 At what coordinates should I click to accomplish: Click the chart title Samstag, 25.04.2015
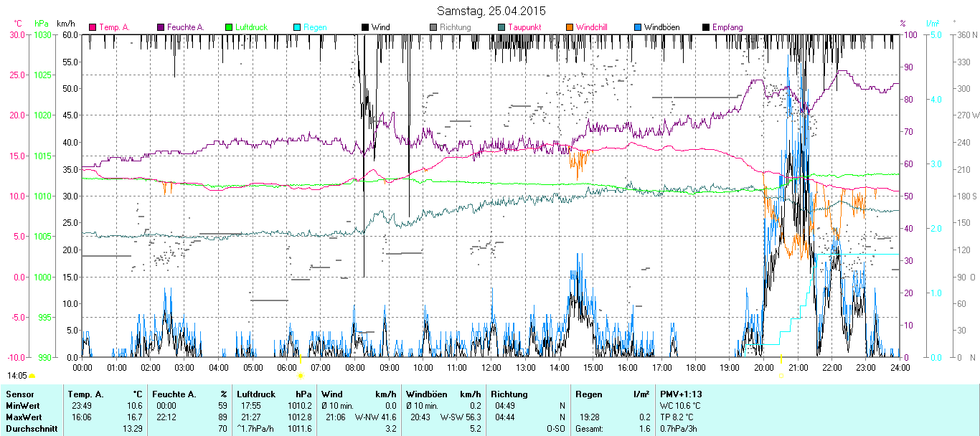(x=491, y=11)
